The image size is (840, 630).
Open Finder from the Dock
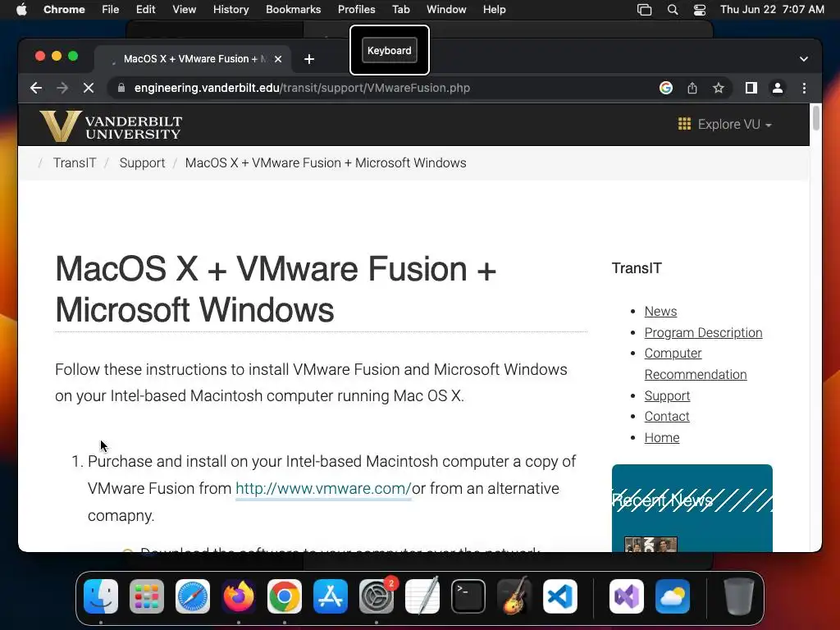pyautogui.click(x=101, y=596)
